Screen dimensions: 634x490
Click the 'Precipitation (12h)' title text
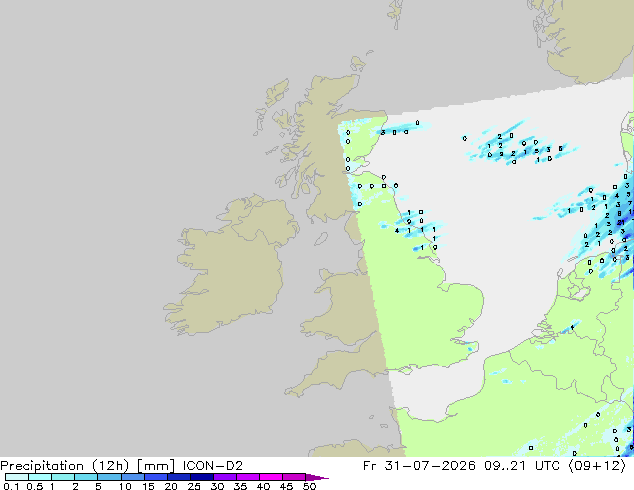point(65,466)
